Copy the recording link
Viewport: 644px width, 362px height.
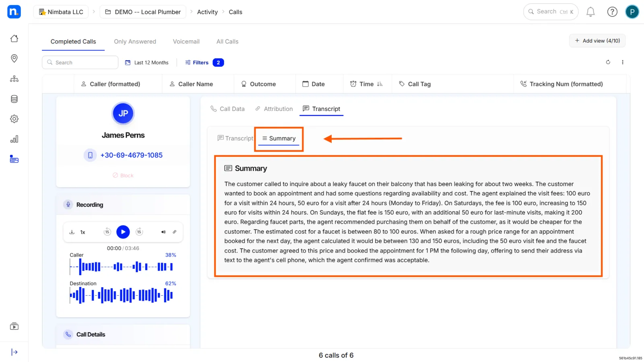tap(175, 232)
